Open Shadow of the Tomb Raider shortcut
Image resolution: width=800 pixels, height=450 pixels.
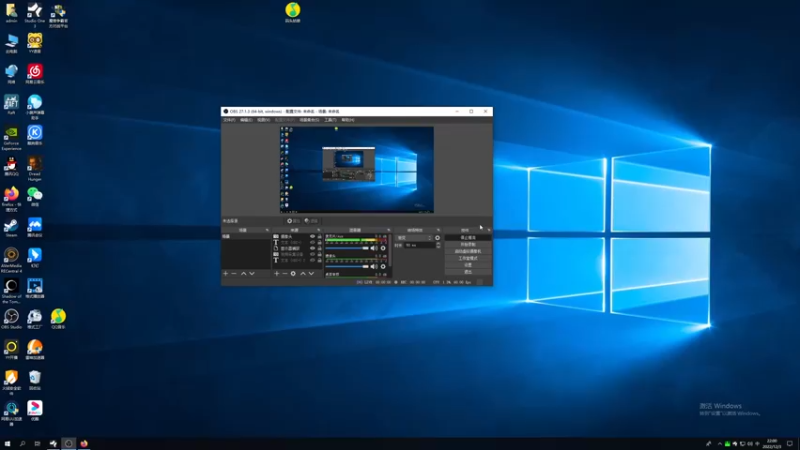pyautogui.click(x=11, y=291)
